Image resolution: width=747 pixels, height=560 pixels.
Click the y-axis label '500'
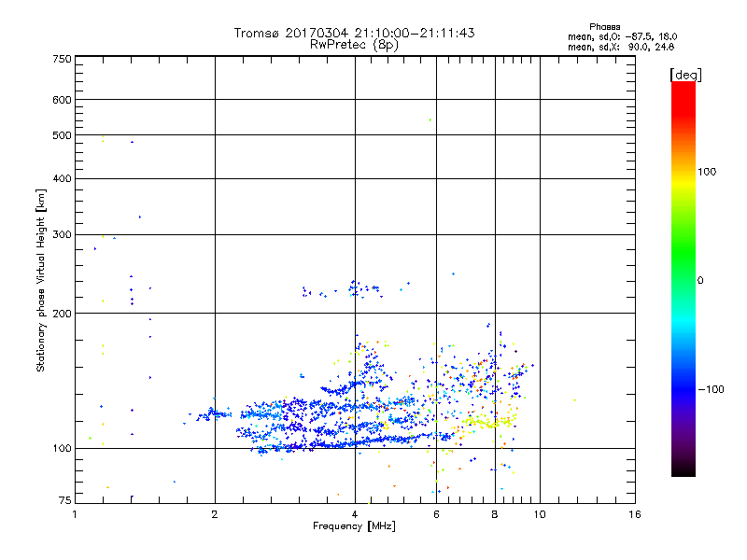[62, 135]
